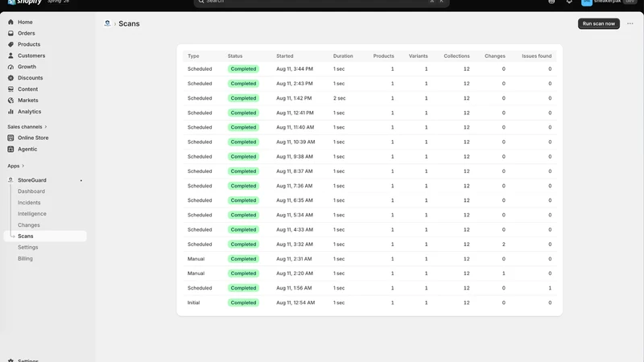Screen dimensions: 644x362
Task: Click the Aug 11, 12:54 AM started cell
Action: click(x=295, y=302)
